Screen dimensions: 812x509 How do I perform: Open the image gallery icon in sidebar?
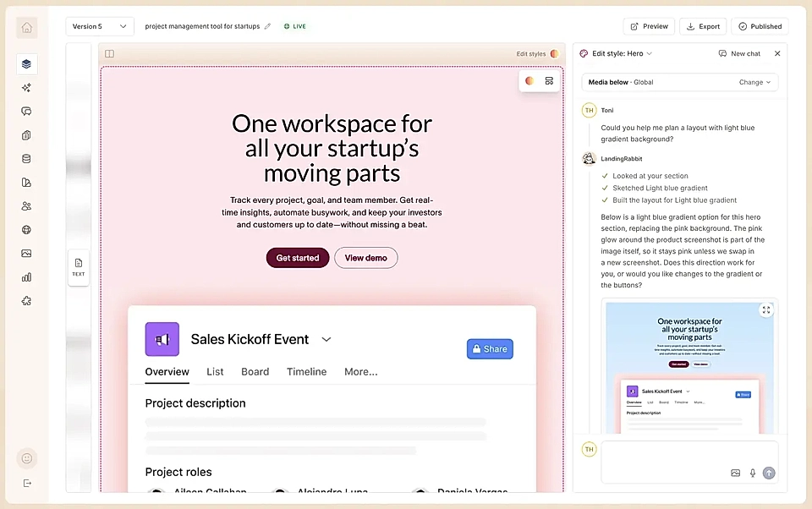[26, 253]
